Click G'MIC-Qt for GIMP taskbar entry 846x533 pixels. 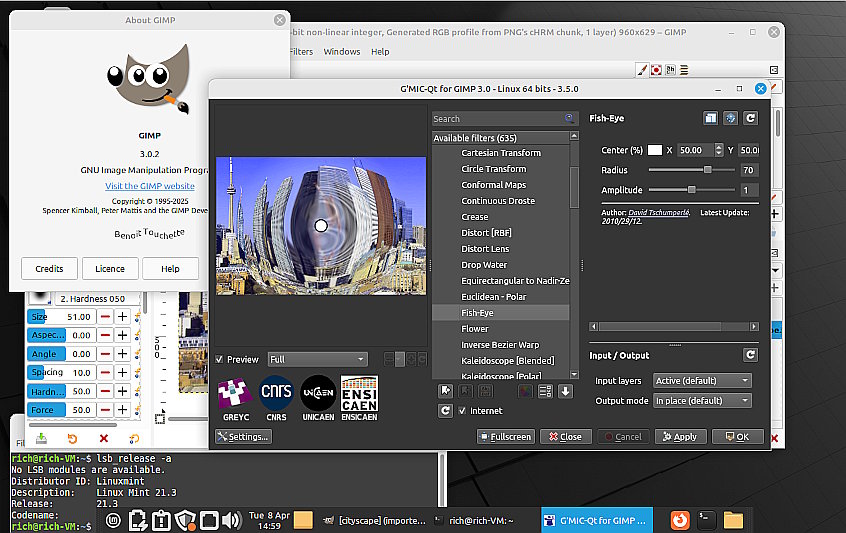click(x=597, y=521)
